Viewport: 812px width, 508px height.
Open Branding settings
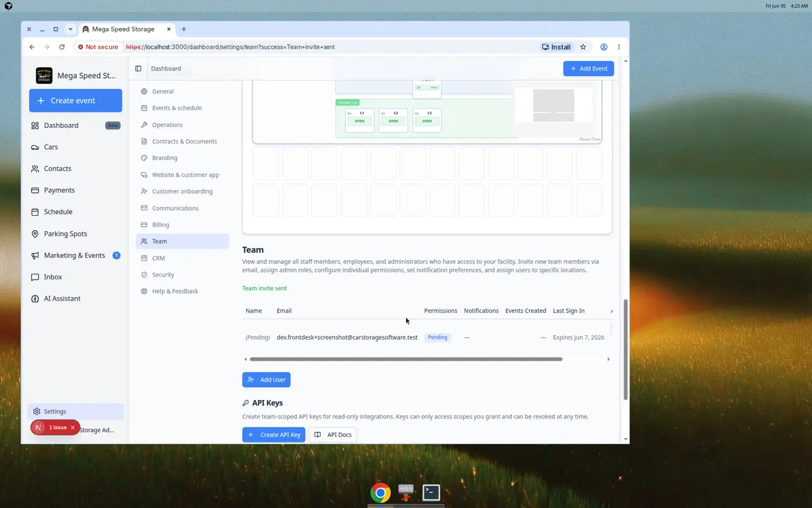[182, 158]
